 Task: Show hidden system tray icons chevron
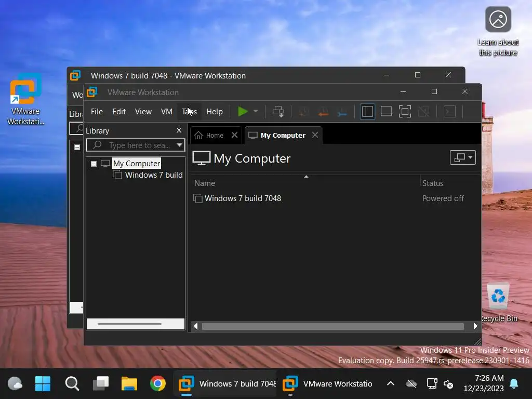point(391,384)
